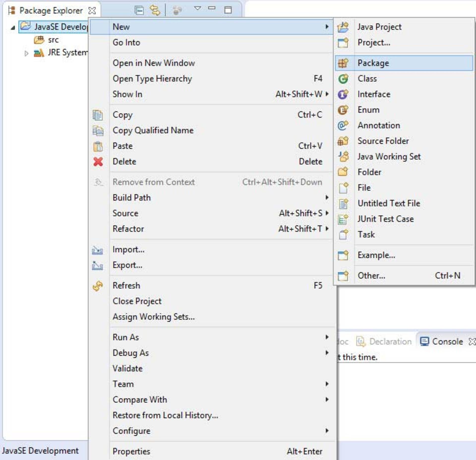Click the Annotation icon in submenu
The image size is (476, 460).
(343, 126)
